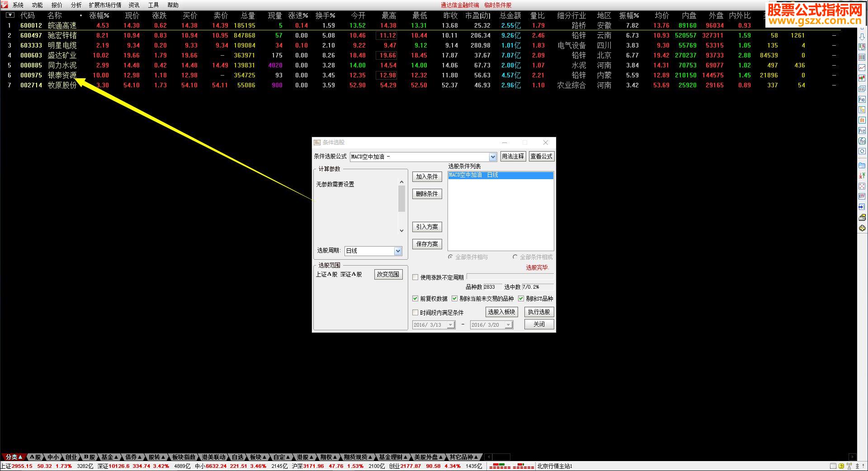This screenshot has height=471, width=868.
Task: Click the tree structure icon in sidebar
Action: pyautogui.click(x=862, y=109)
